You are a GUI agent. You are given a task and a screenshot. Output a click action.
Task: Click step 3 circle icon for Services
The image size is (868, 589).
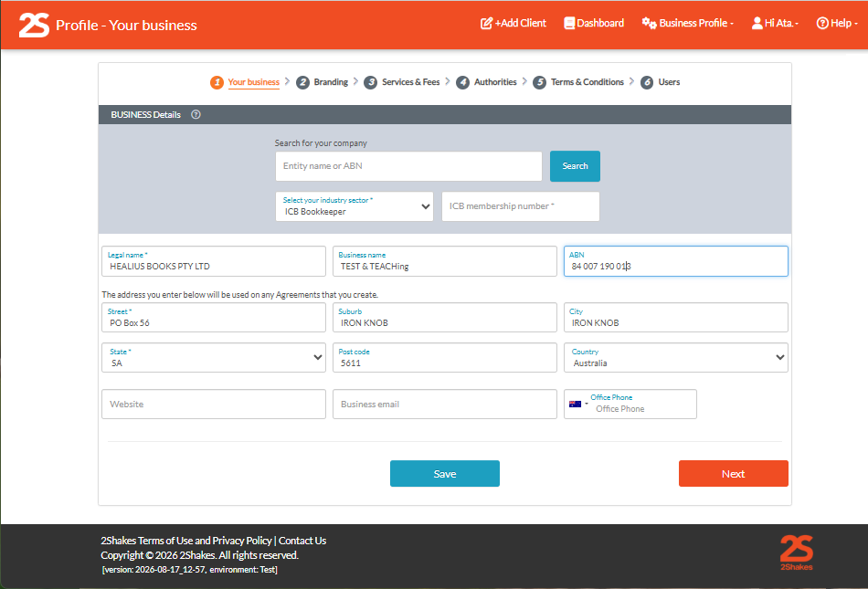(x=371, y=82)
